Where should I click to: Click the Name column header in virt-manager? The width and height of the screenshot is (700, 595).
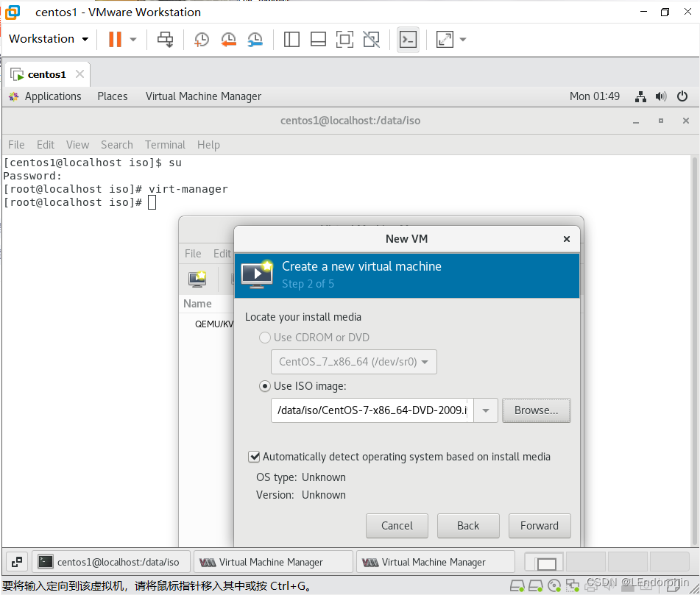[198, 304]
